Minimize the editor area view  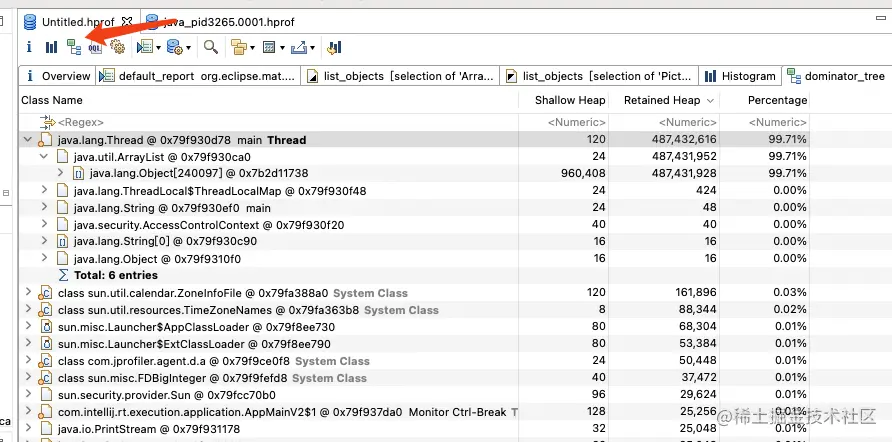881,17
